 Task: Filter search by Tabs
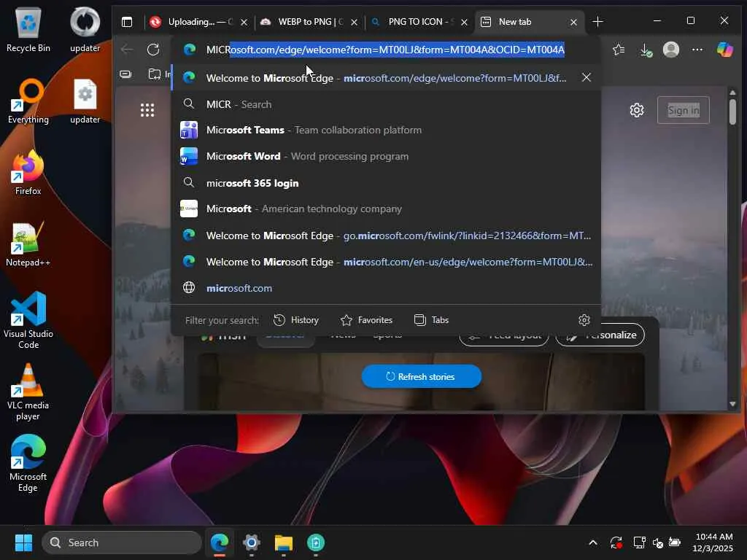(x=431, y=320)
